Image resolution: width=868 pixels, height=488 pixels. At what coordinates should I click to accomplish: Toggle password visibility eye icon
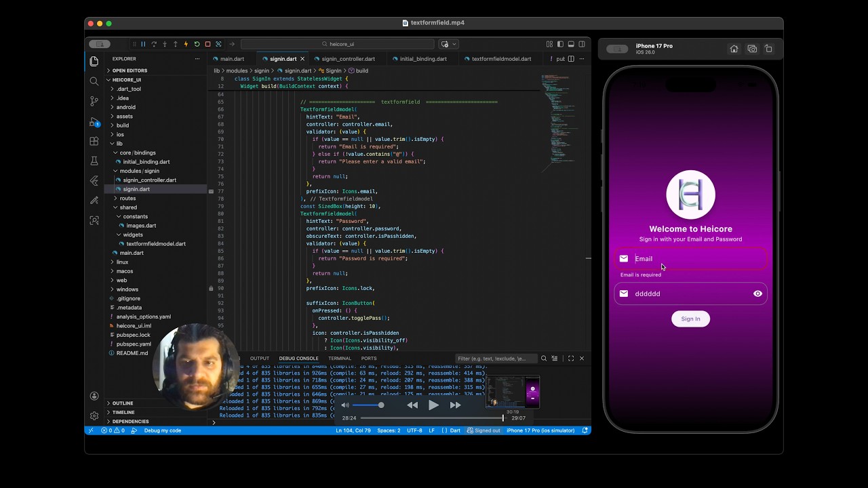[x=757, y=293]
